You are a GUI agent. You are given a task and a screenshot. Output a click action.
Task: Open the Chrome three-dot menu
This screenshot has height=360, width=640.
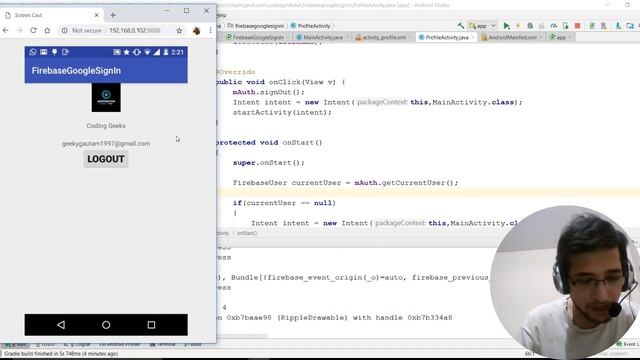(210, 31)
